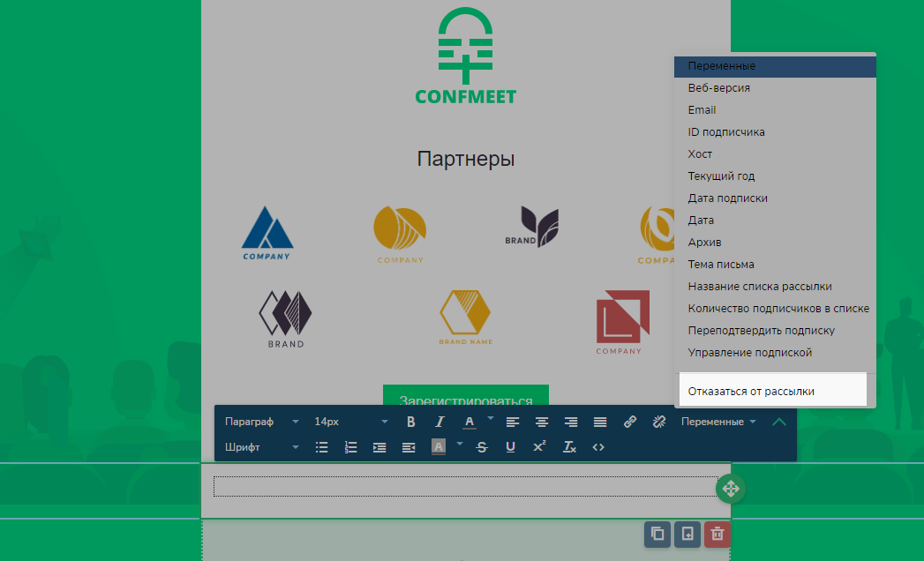Toggle bold formatting in the text toolbar
Image resolution: width=924 pixels, height=561 pixels.
tap(410, 422)
